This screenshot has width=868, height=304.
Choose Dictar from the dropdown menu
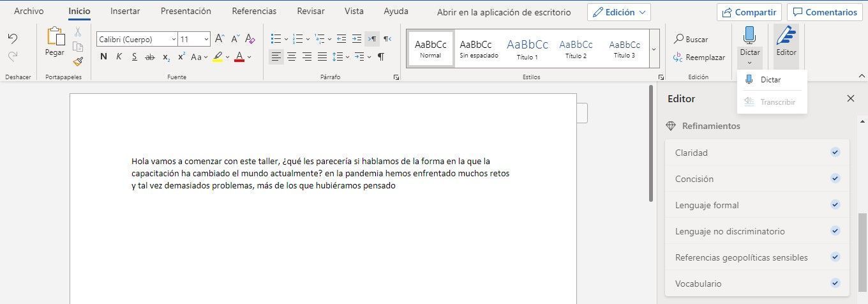tap(772, 80)
